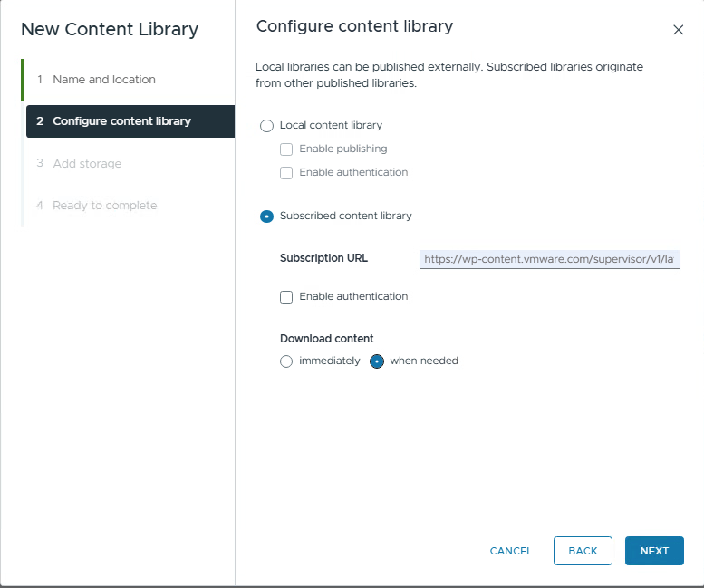The width and height of the screenshot is (704, 588).
Task: Open step 2 Configure content library
Action: tap(121, 121)
